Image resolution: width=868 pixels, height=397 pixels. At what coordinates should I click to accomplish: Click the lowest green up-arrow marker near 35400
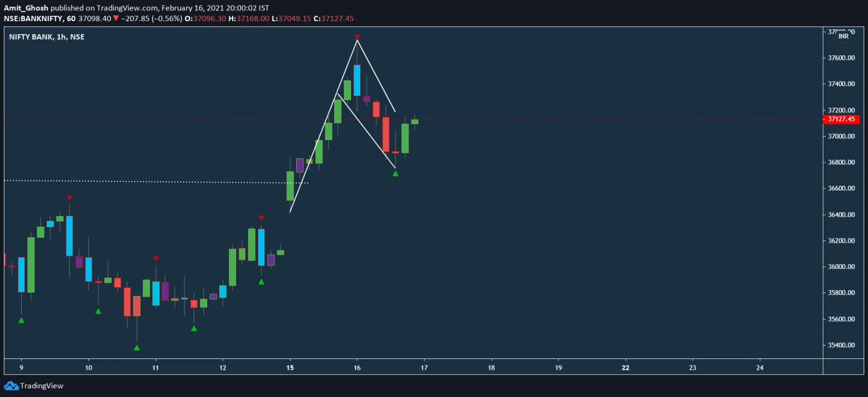point(137,348)
